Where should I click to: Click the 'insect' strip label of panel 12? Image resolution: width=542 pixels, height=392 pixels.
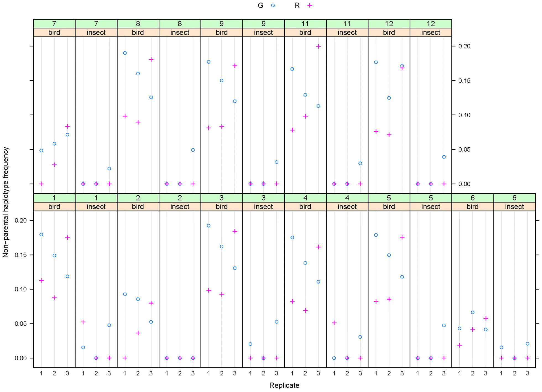coord(431,32)
